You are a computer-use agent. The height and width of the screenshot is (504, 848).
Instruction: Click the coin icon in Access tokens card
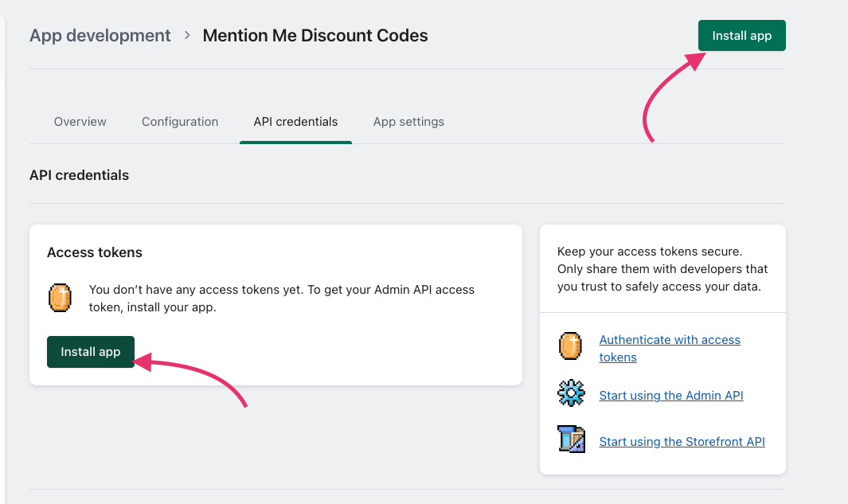click(60, 298)
